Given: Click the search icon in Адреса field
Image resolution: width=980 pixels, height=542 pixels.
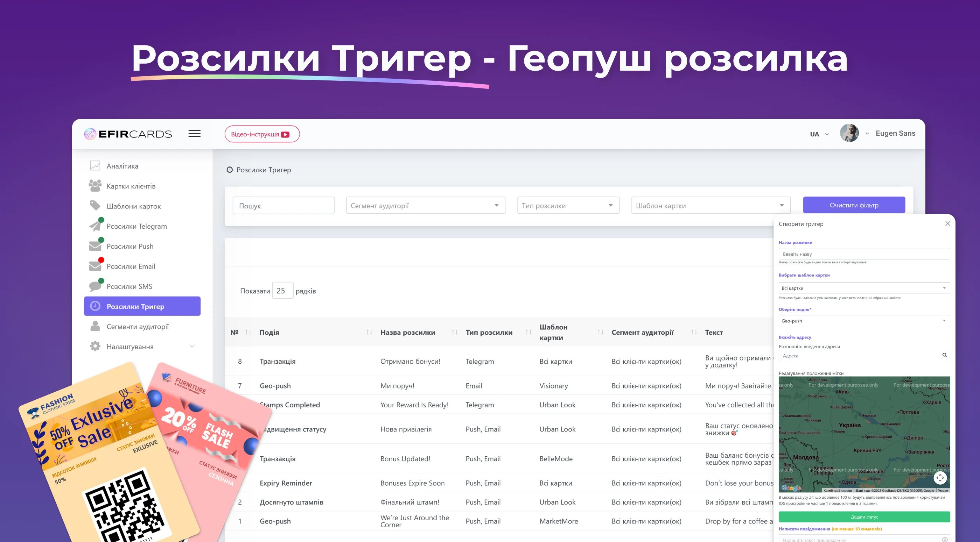Looking at the screenshot, I should [x=944, y=355].
